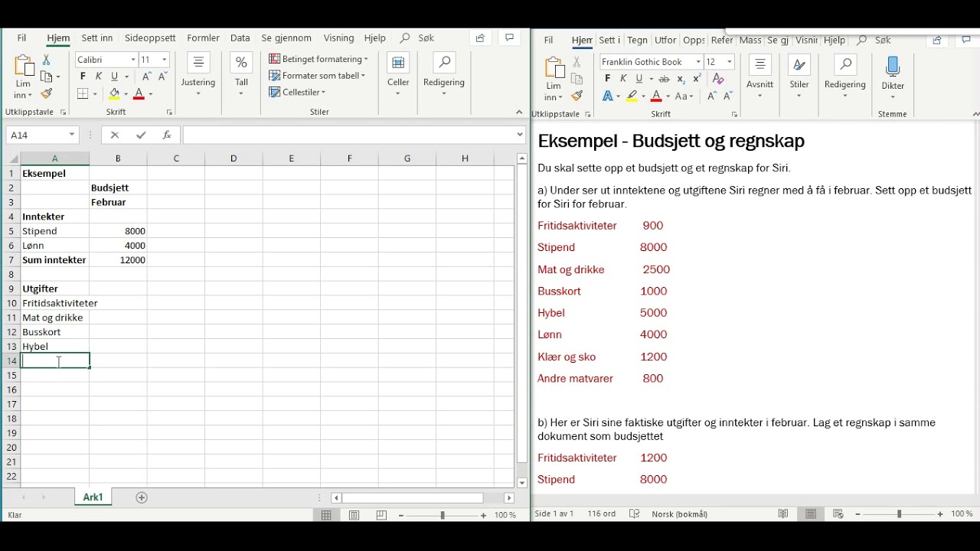Click Norsk (bokmål) language in status bar
Image resolution: width=980 pixels, height=551 pixels.
coord(679,514)
